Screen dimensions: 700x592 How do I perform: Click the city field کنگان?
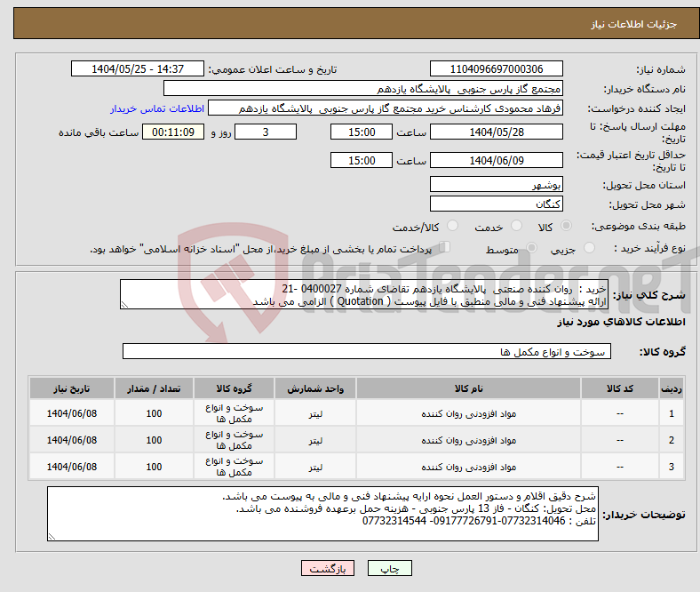[496, 204]
